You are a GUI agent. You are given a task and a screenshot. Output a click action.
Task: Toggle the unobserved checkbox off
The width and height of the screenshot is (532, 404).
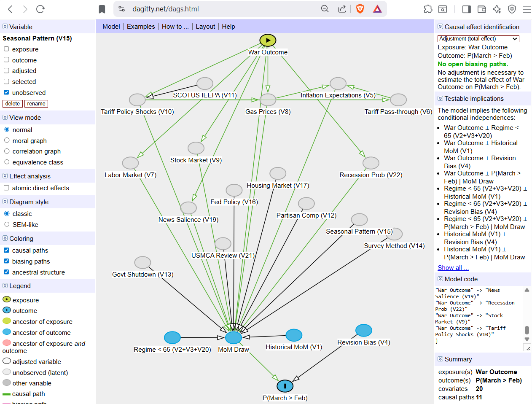pos(6,92)
